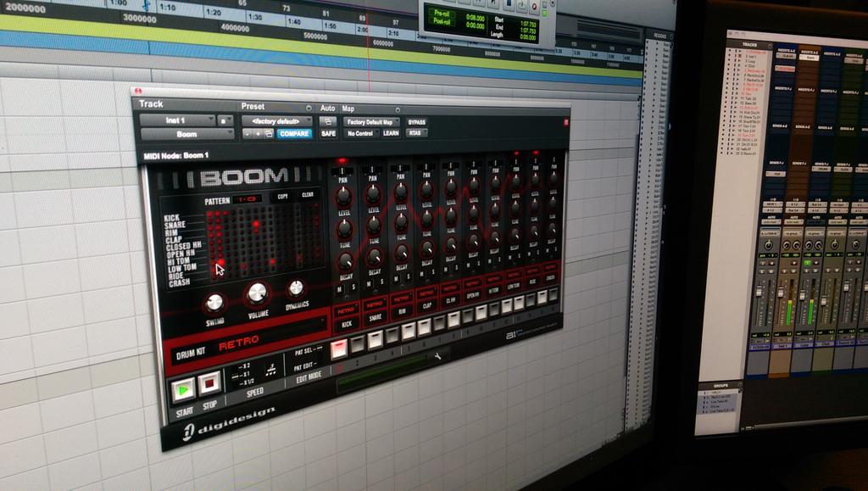Click the minus preset button
This screenshot has width=868, height=491.
point(247,134)
